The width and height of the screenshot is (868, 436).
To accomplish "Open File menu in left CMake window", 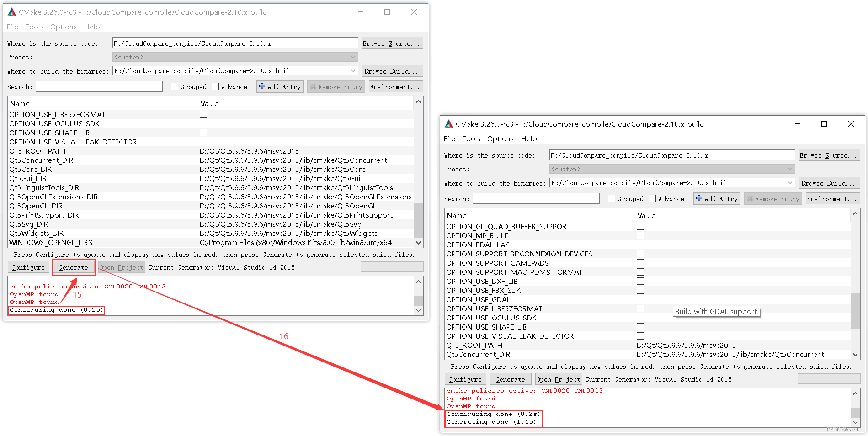I will tap(12, 27).
